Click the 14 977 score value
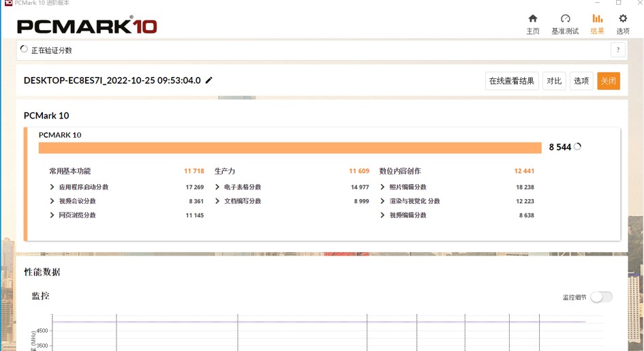 [360, 187]
